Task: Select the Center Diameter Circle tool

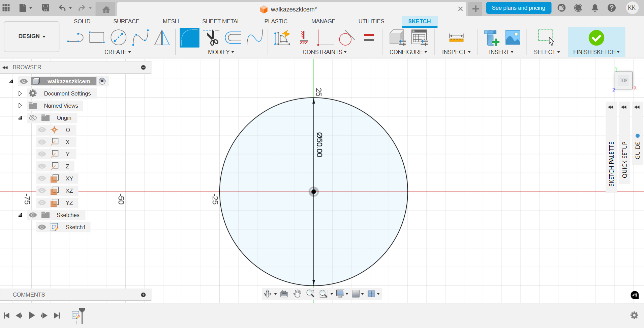Action: coord(119,37)
